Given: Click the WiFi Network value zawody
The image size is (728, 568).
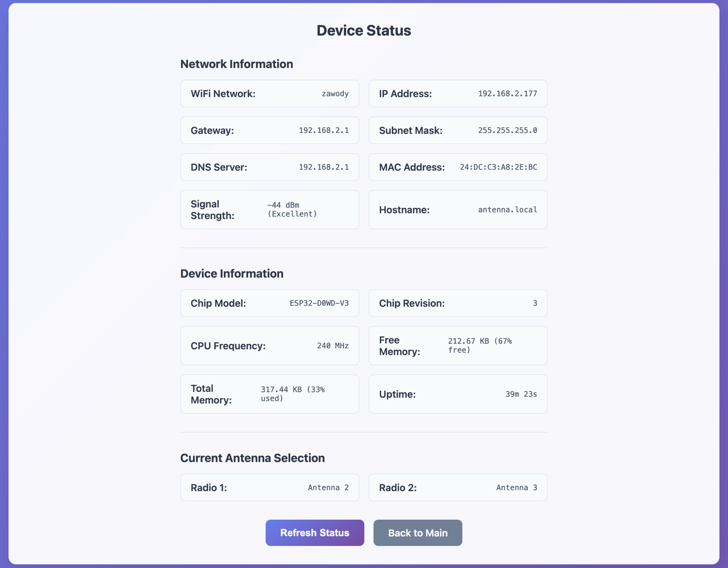Looking at the screenshot, I should tap(335, 93).
